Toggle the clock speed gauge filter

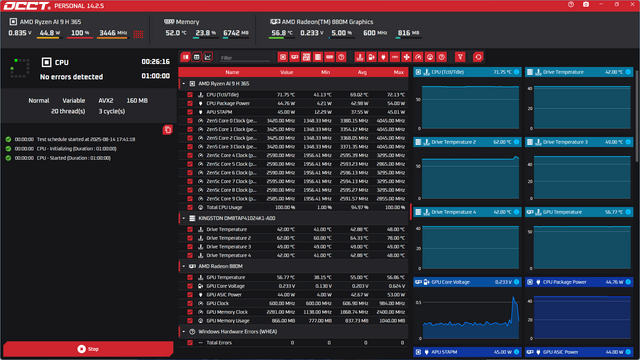tap(418, 57)
